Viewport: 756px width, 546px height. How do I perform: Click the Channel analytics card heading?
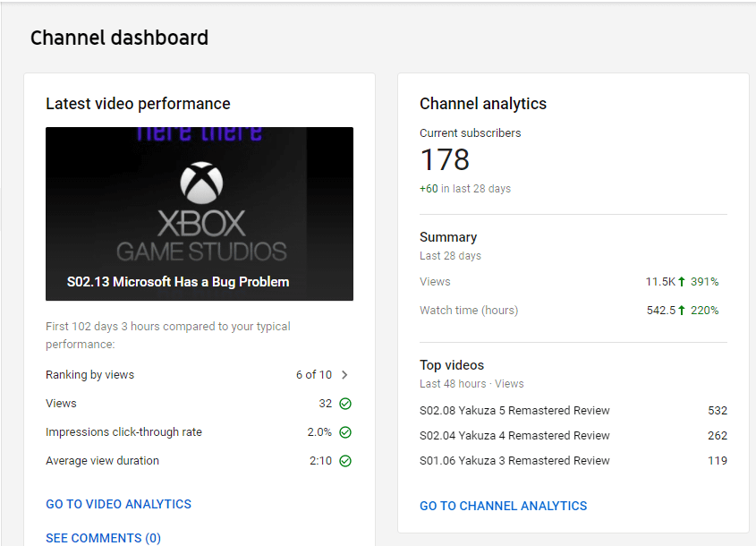[x=483, y=104]
